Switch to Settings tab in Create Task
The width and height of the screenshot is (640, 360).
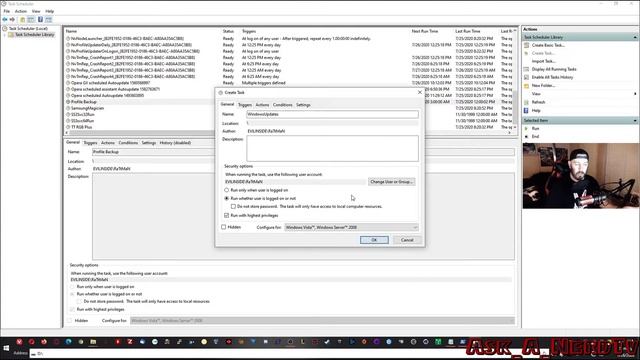tap(303, 105)
